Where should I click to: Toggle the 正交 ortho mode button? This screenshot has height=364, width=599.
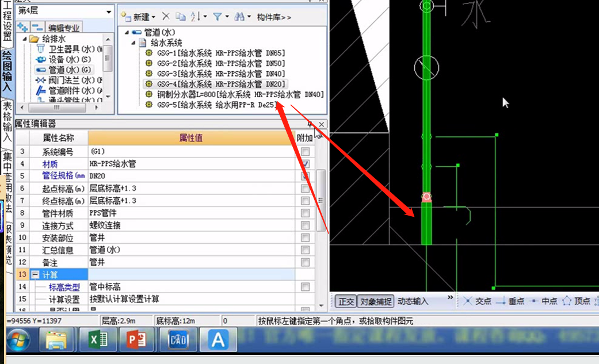click(x=346, y=301)
